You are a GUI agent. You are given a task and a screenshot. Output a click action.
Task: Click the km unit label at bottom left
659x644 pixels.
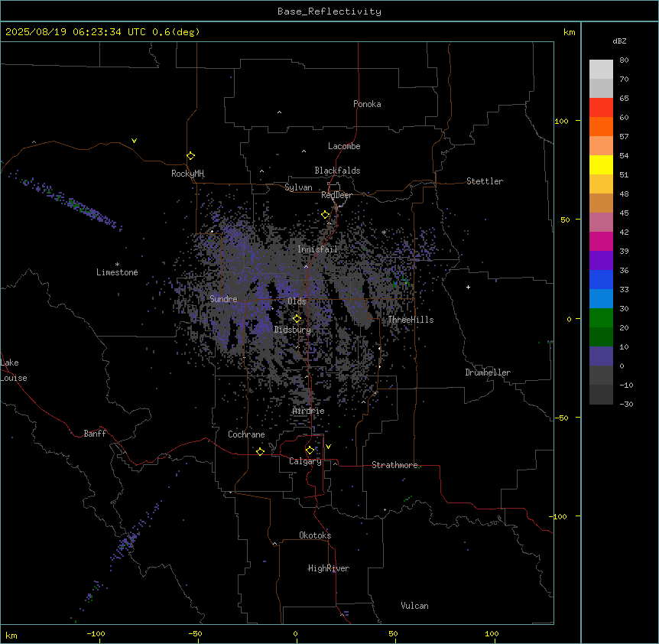click(x=11, y=635)
